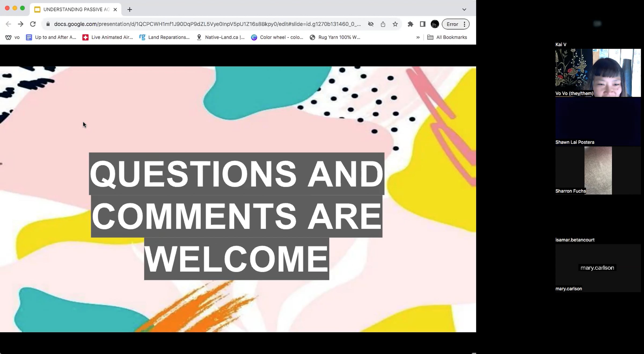Open the tab search dropdown arrow
The width and height of the screenshot is (644, 354).
[464, 9]
